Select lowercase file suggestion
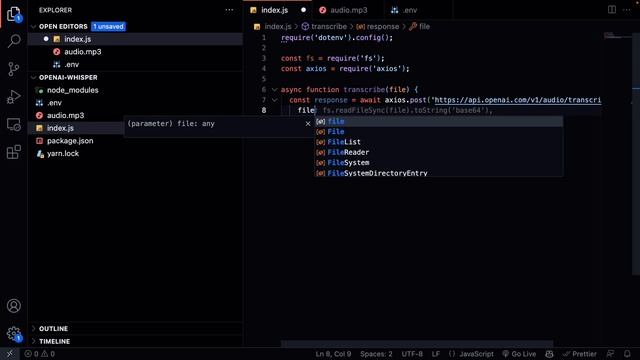Screen dimensions: 640x360 click(438, 121)
